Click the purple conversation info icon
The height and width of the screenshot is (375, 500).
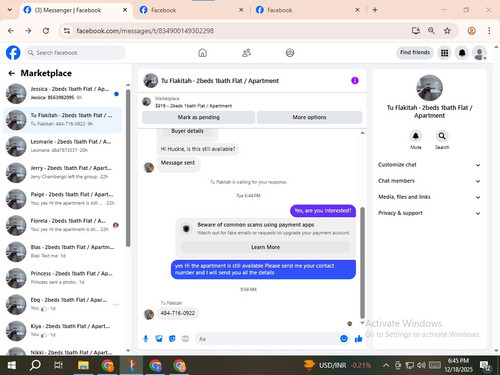pos(355,81)
